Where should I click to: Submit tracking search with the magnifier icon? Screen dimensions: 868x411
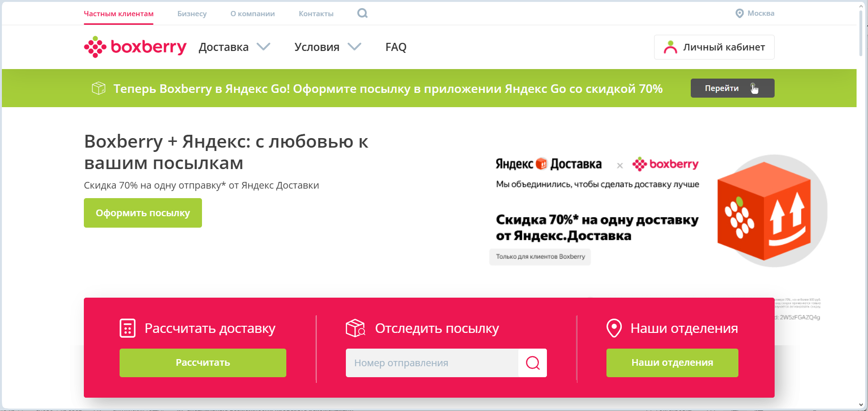[533, 363]
